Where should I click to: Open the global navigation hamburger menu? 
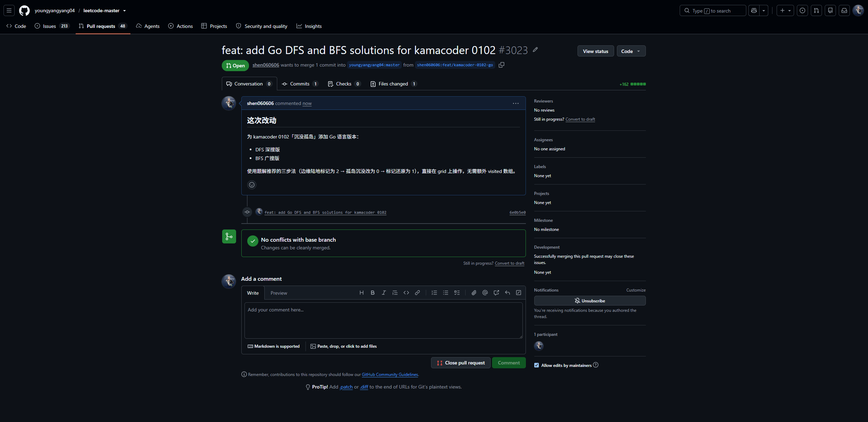(x=9, y=10)
